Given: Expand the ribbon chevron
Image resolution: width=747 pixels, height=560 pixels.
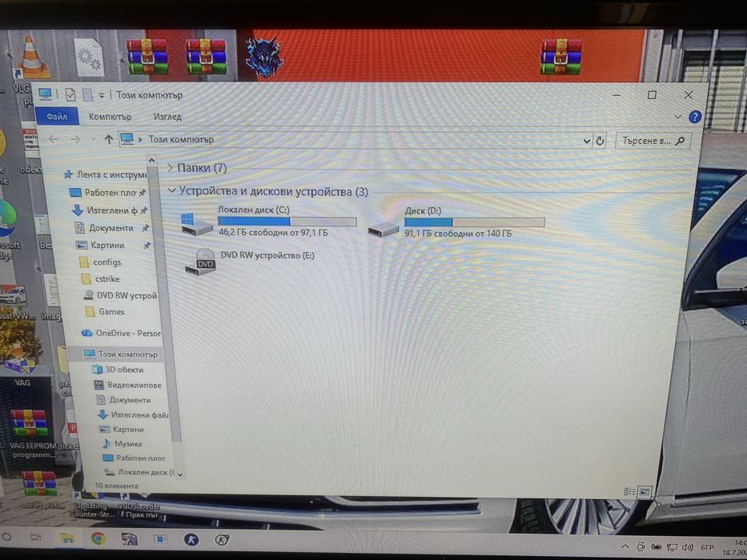Looking at the screenshot, I should pyautogui.click(x=677, y=117).
